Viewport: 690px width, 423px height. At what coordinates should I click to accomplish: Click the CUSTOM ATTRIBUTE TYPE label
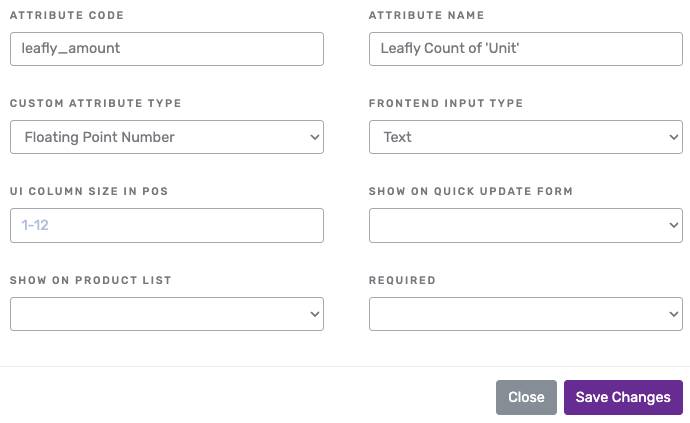coord(95,103)
